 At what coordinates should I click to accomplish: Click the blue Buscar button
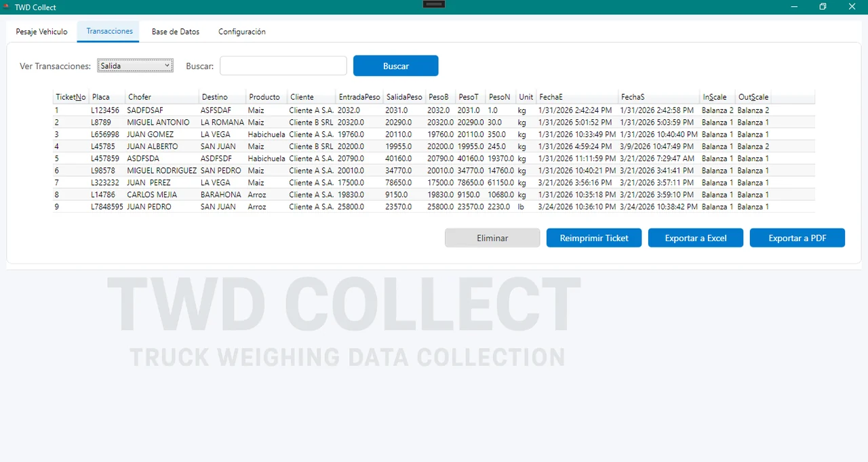point(396,66)
